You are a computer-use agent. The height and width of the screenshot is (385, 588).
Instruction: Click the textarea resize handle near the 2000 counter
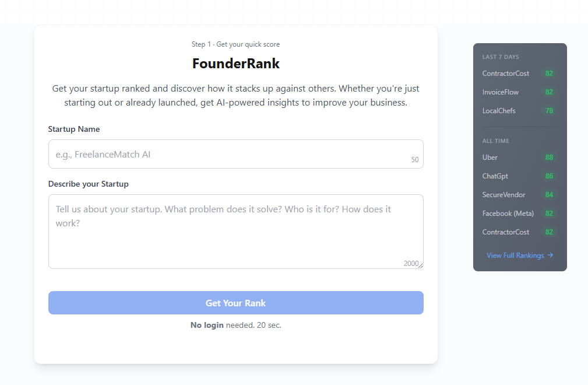click(x=420, y=265)
